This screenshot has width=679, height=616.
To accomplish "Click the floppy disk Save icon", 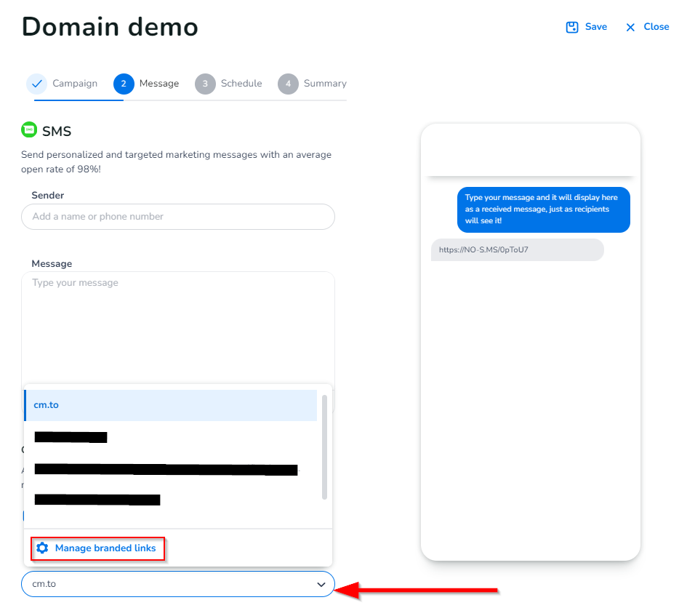I will (572, 27).
